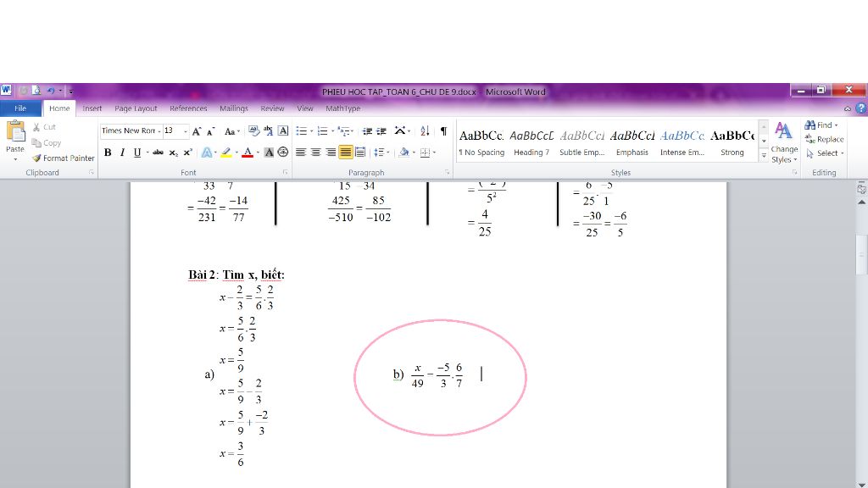This screenshot has height=488, width=868.
Task: Click the Phonetic Guide icon
Action: tap(268, 131)
